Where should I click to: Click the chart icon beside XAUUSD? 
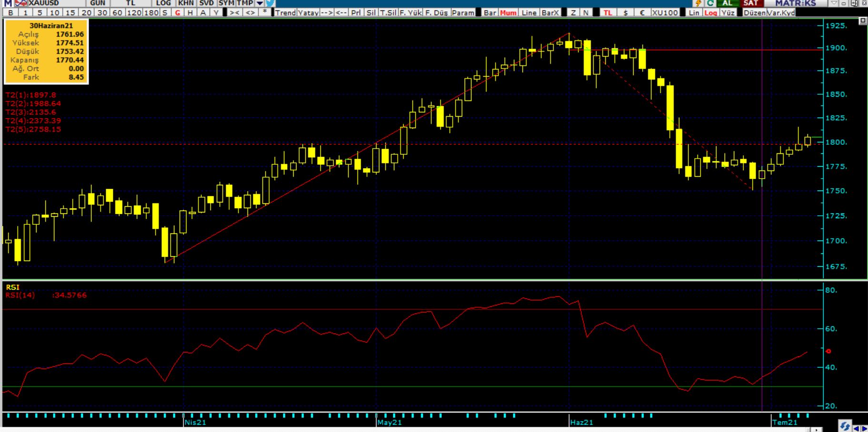point(20,3)
